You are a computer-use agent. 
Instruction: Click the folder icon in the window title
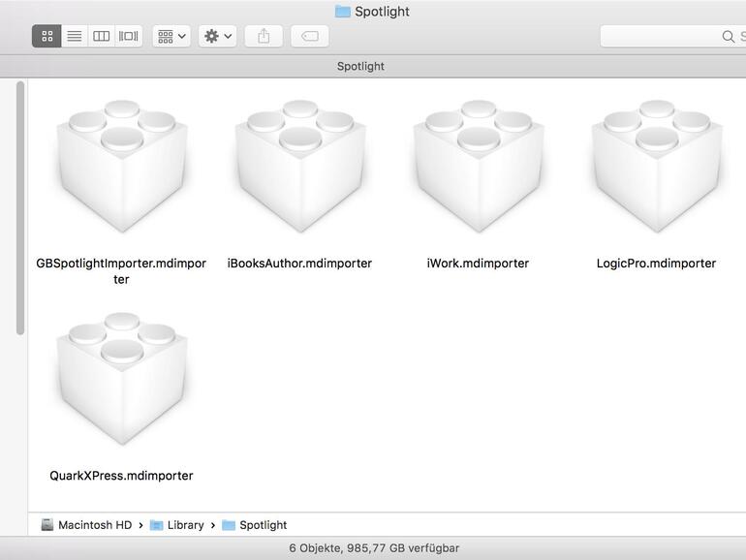point(343,12)
